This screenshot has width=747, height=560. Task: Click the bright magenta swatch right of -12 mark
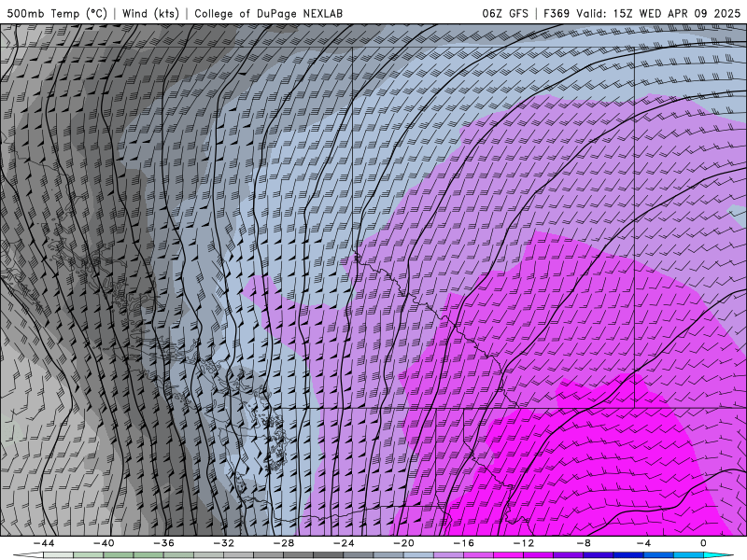539,555
